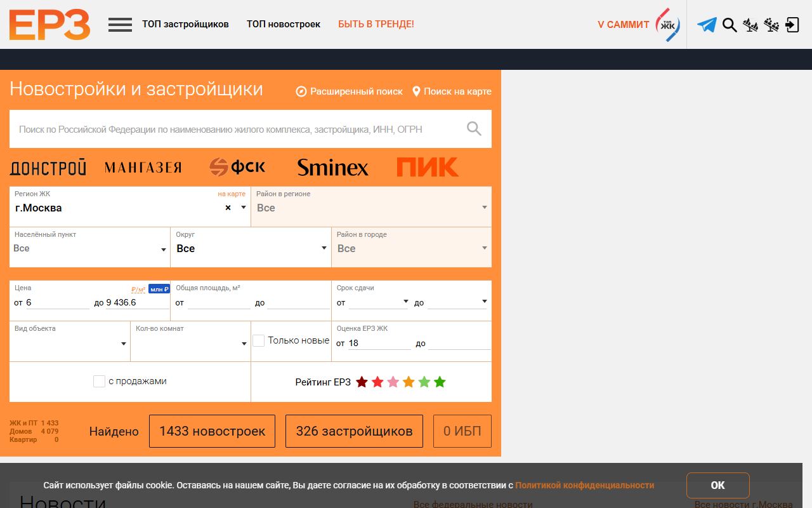Switch price unit to ₽/м²

[x=138, y=290]
